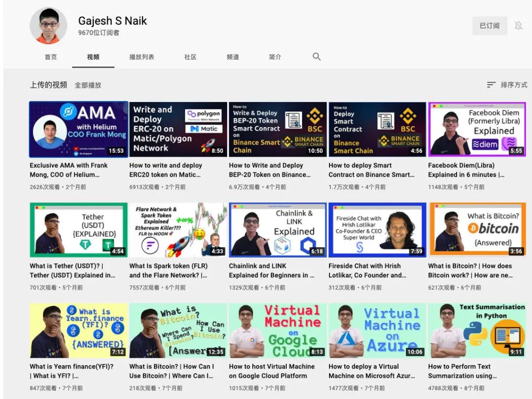Click title How to write and deploy ERC20
The image size is (532, 399).
pyautogui.click(x=166, y=170)
